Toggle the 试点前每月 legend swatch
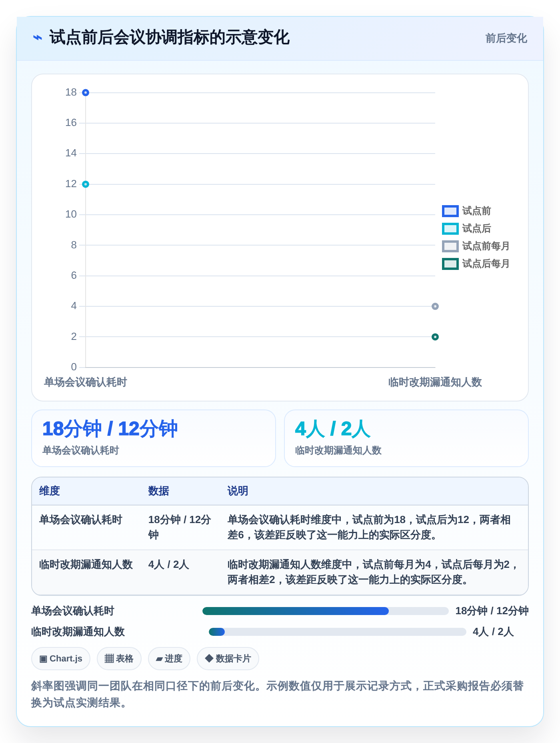Image resolution: width=560 pixels, height=743 pixels. pos(450,246)
